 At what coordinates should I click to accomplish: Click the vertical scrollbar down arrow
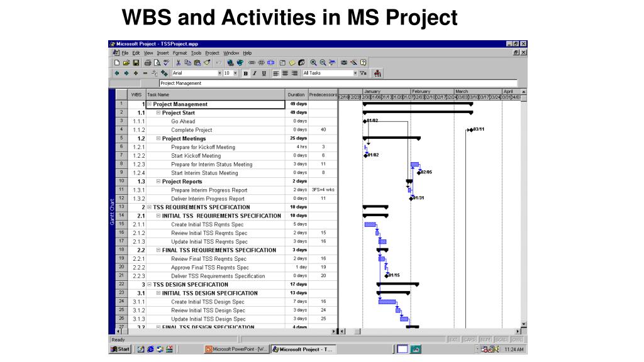pos(524,324)
